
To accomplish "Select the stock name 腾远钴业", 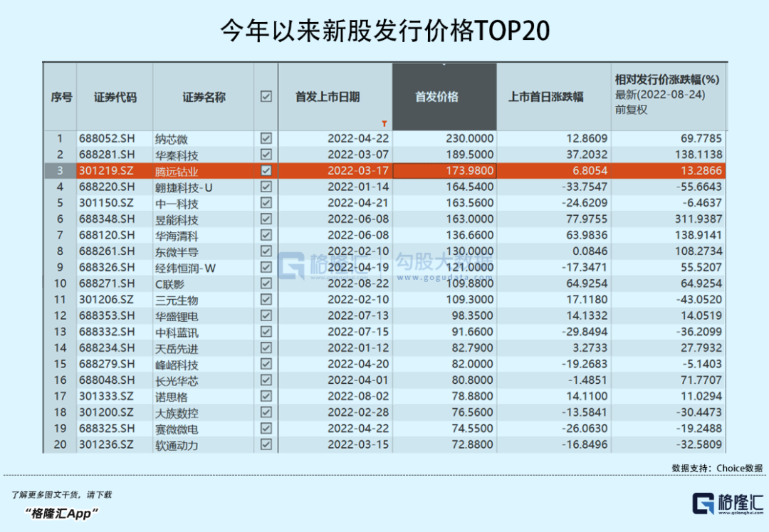I will pos(177,172).
